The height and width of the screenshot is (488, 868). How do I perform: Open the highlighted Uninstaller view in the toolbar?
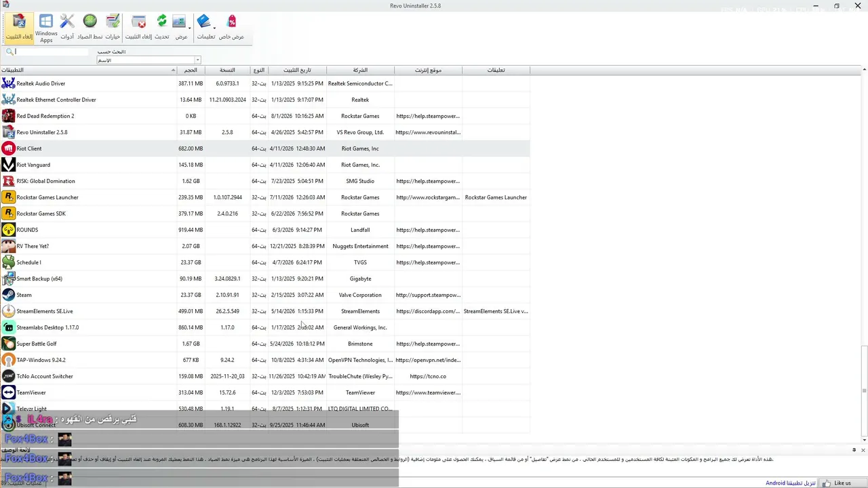point(19,28)
